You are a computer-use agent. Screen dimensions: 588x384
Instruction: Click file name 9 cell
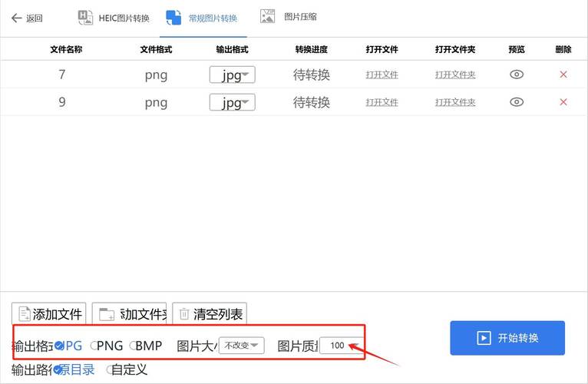[62, 101]
